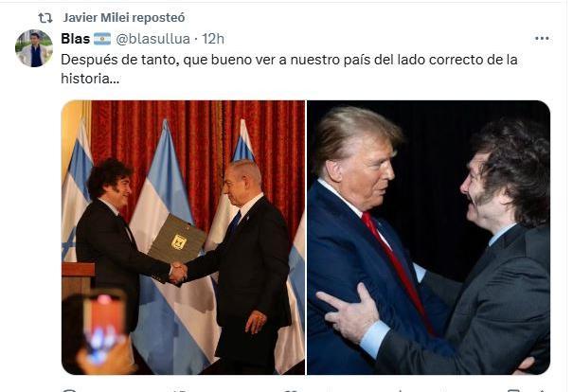
Task: Click the "12h" timestamp of the tweet
Action: click(213, 39)
